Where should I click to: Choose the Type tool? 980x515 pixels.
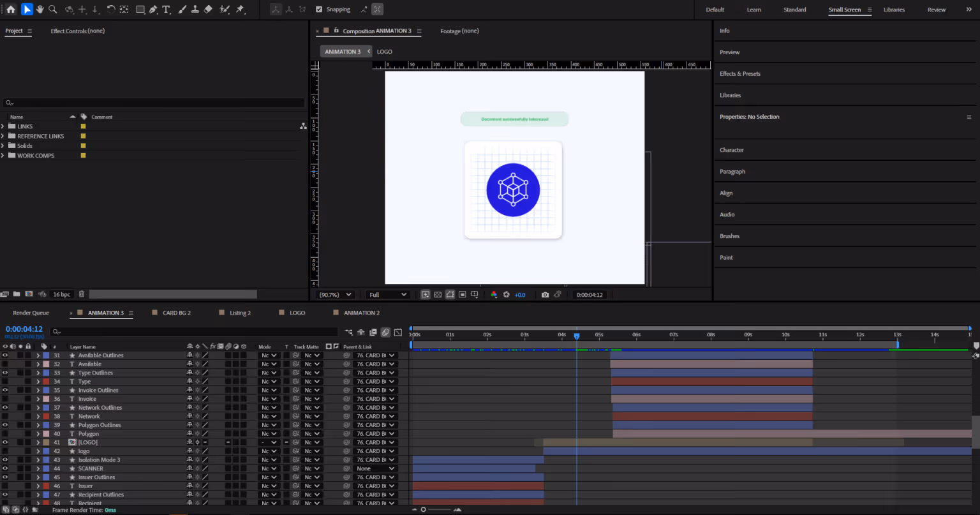click(166, 9)
